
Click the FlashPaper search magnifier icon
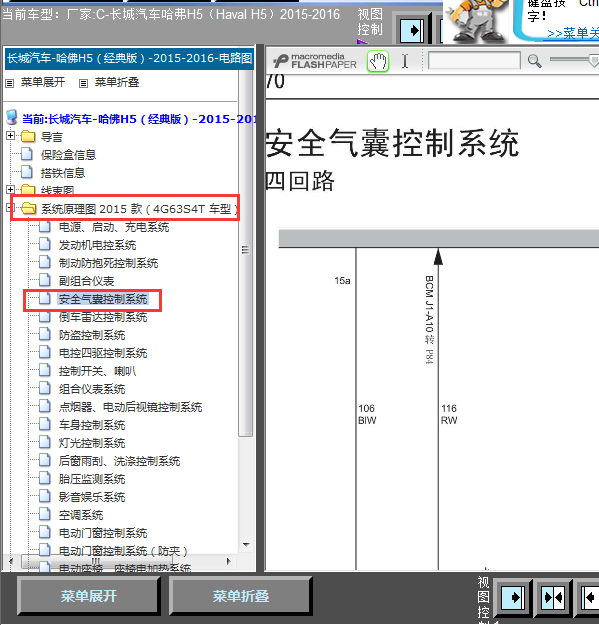534,61
